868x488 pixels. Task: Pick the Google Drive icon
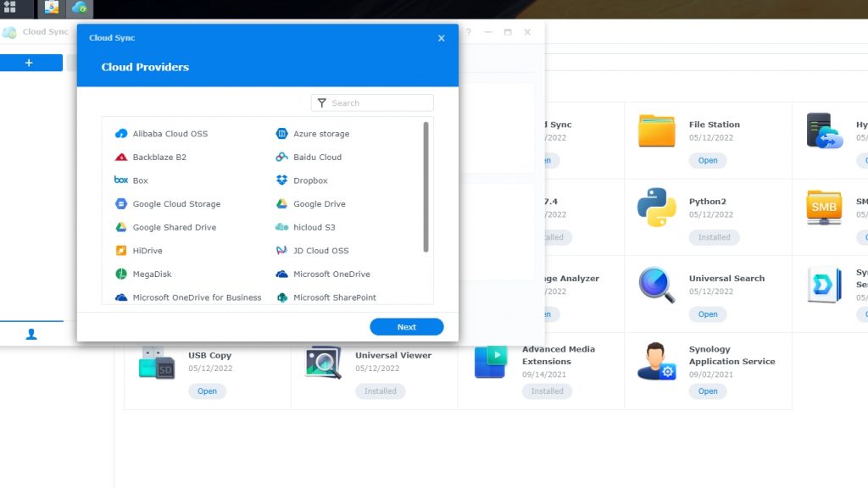click(281, 203)
